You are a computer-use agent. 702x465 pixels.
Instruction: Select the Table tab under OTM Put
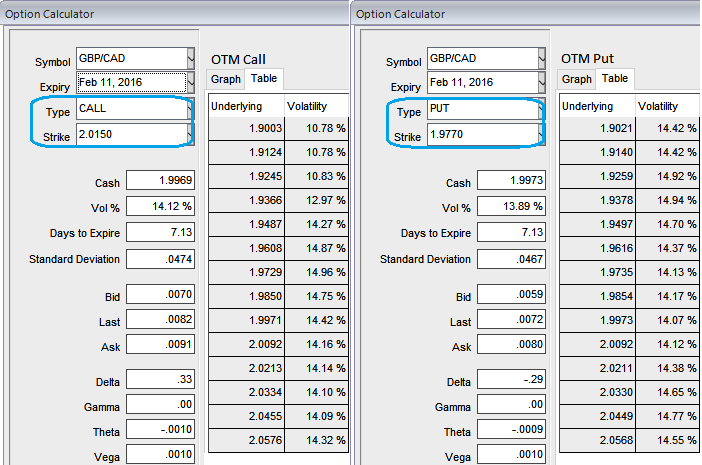point(615,79)
